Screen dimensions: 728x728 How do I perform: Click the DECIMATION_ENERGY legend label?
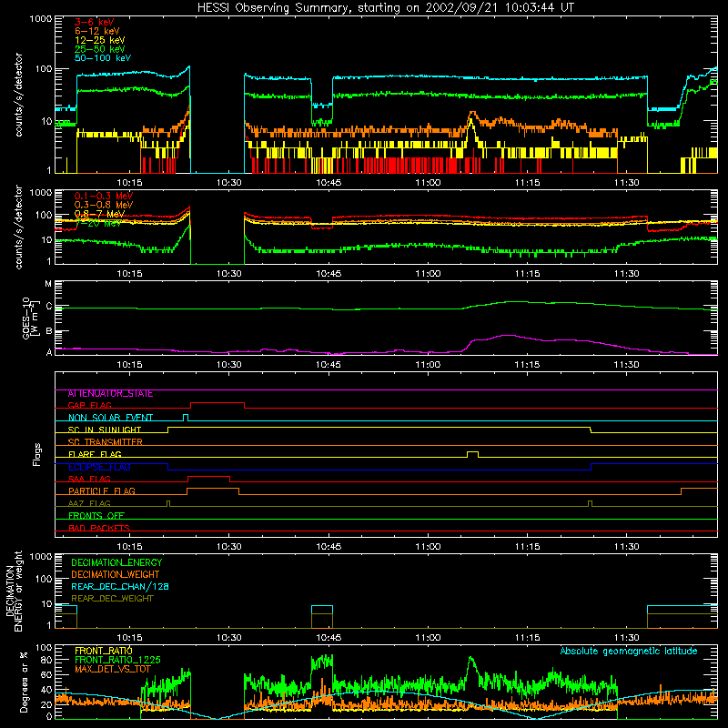116,562
